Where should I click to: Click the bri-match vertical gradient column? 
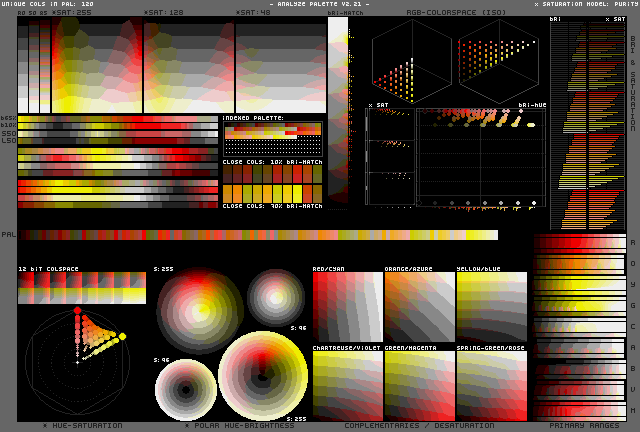pos(338,109)
